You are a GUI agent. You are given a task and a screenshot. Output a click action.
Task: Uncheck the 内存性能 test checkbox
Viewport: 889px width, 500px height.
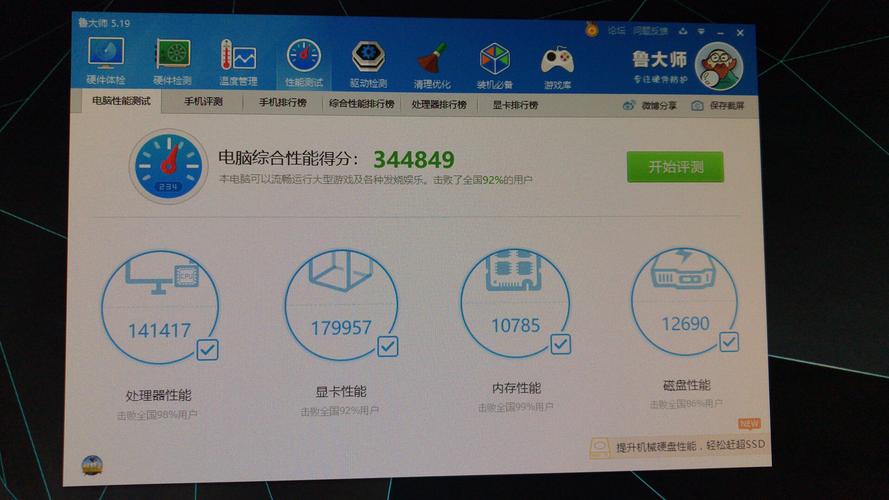[x=560, y=343]
